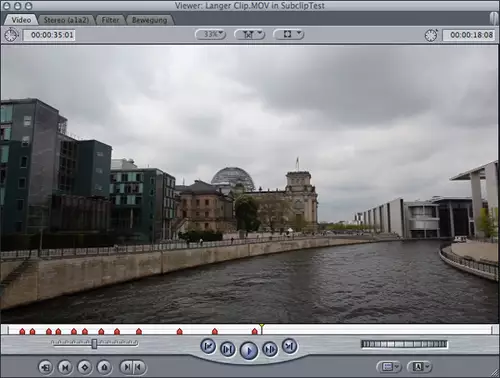Go to next edit button
The image size is (500, 378).
[x=289, y=346]
